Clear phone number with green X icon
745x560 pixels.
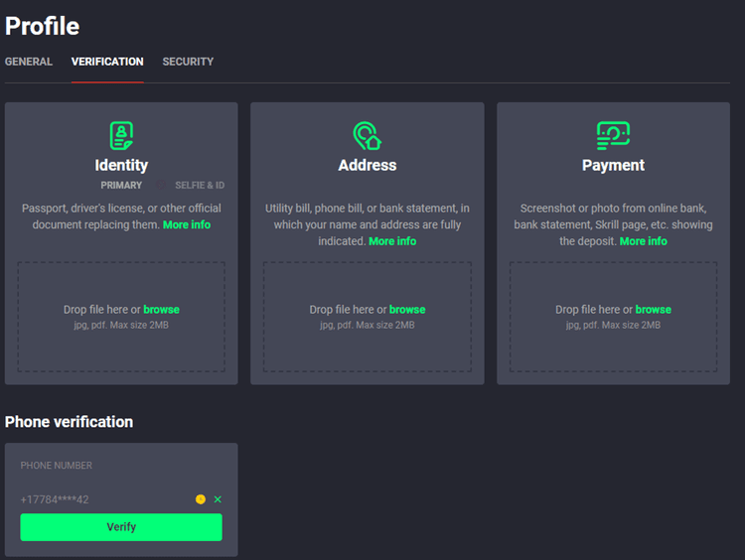pos(218,499)
